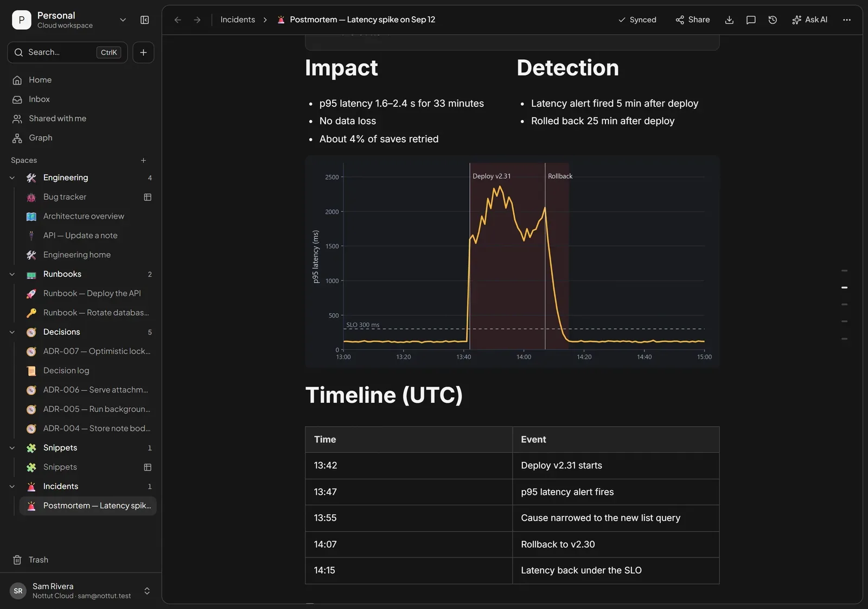Click the Snippets table view icon

pyautogui.click(x=148, y=467)
